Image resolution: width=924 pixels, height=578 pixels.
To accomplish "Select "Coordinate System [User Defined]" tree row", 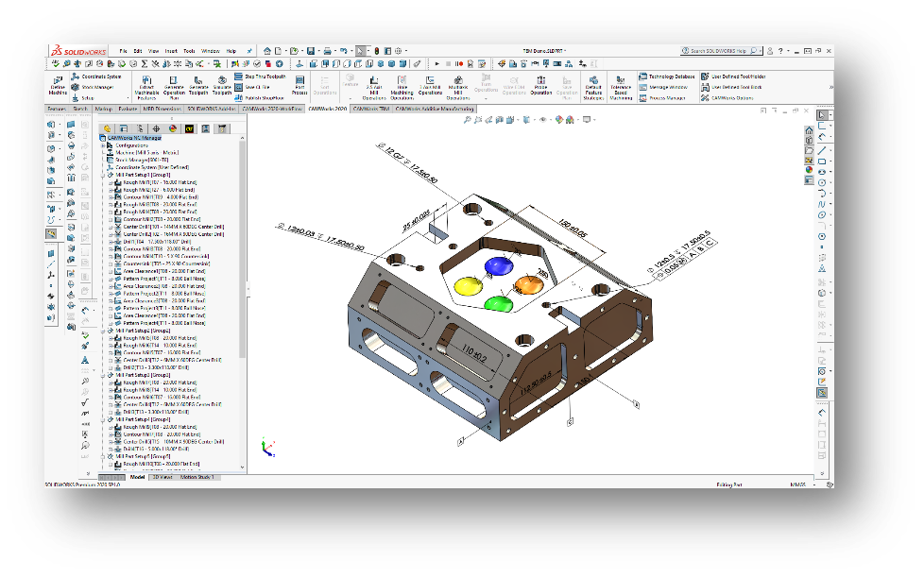I will 148,167.
